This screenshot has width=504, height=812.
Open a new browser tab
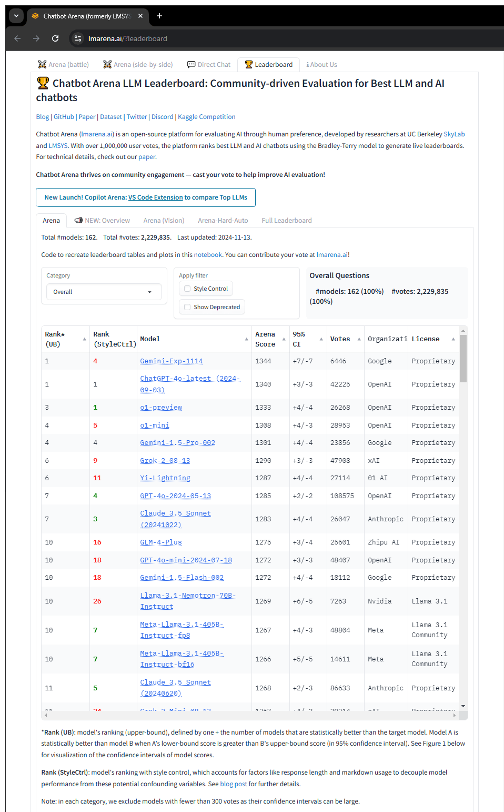coord(159,16)
